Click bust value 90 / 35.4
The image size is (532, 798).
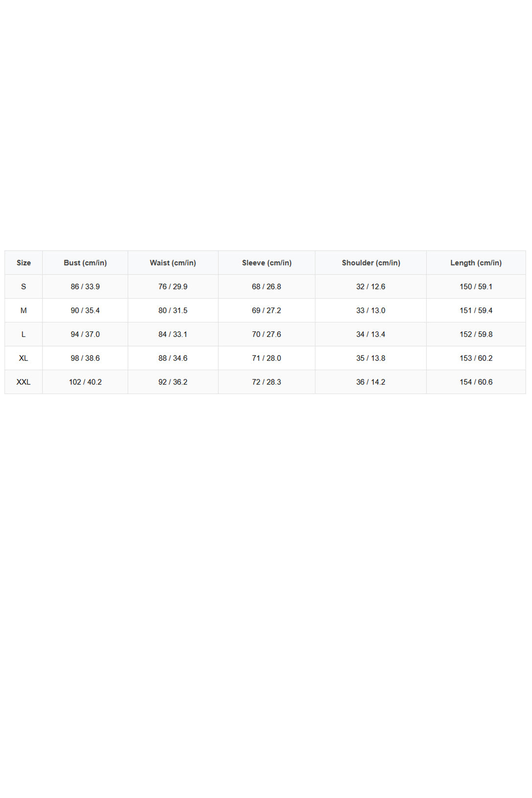85,310
